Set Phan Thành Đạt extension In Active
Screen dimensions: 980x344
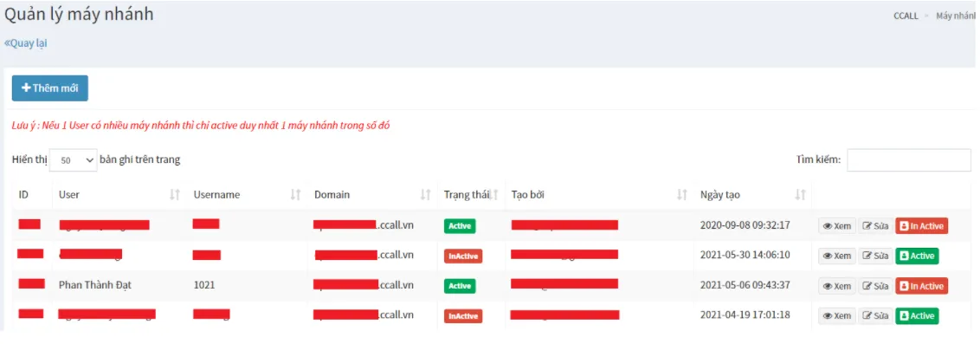[921, 286]
